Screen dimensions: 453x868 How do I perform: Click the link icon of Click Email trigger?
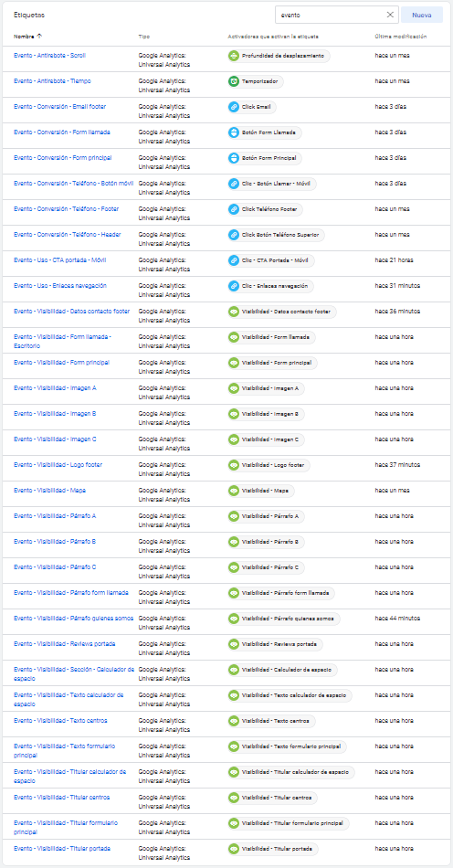[234, 107]
